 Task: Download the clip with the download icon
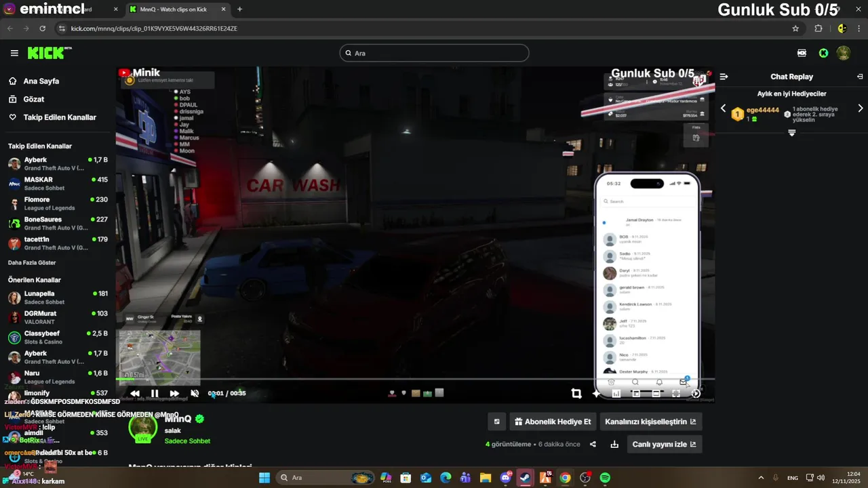pos(614,445)
